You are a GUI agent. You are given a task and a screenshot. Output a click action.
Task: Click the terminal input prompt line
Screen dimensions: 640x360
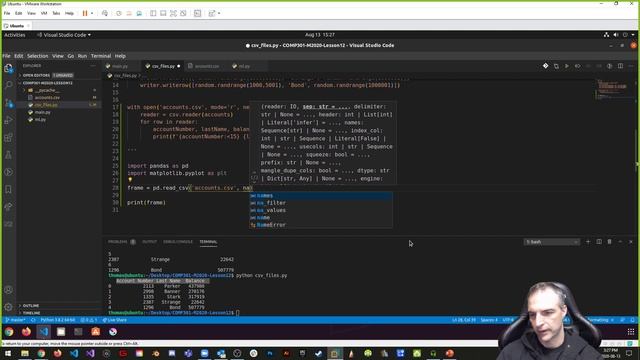(173, 313)
